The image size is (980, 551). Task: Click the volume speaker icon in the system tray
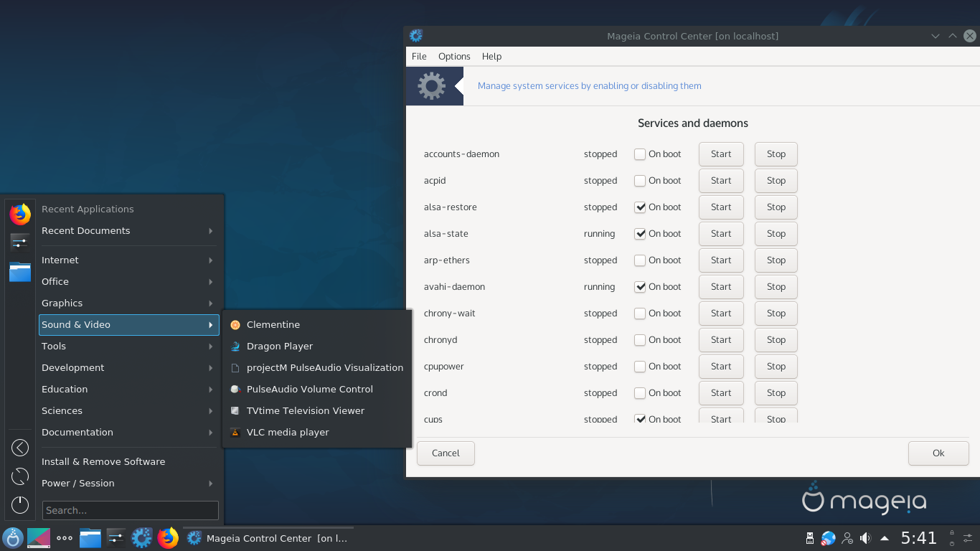(x=865, y=538)
